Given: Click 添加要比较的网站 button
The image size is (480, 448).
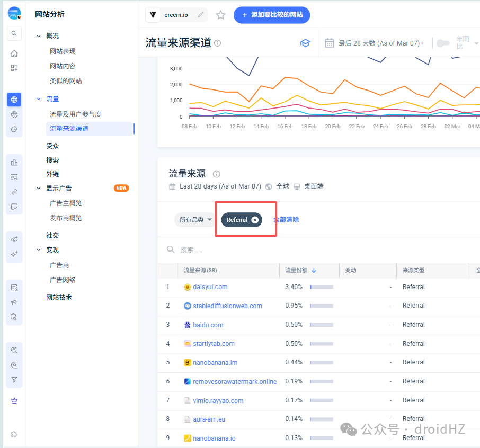Looking at the screenshot, I should (x=272, y=15).
